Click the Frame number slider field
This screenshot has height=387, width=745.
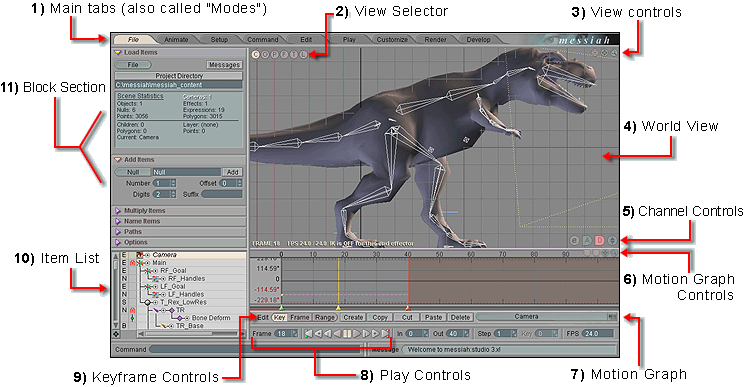click(x=286, y=333)
